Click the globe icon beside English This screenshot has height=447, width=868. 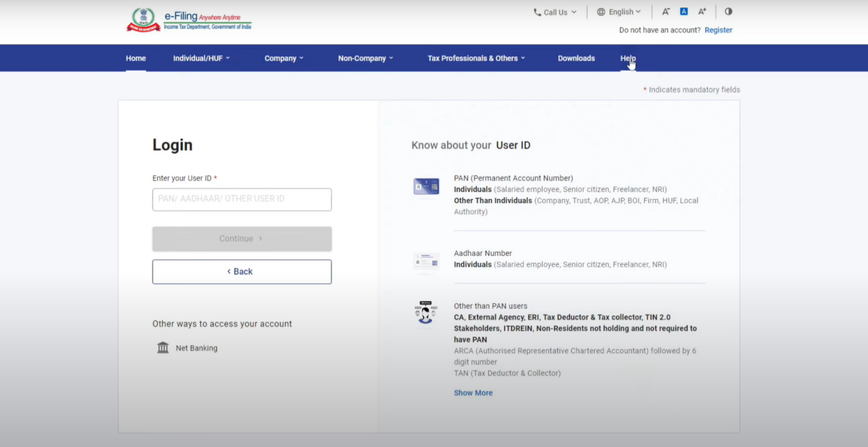coord(600,11)
